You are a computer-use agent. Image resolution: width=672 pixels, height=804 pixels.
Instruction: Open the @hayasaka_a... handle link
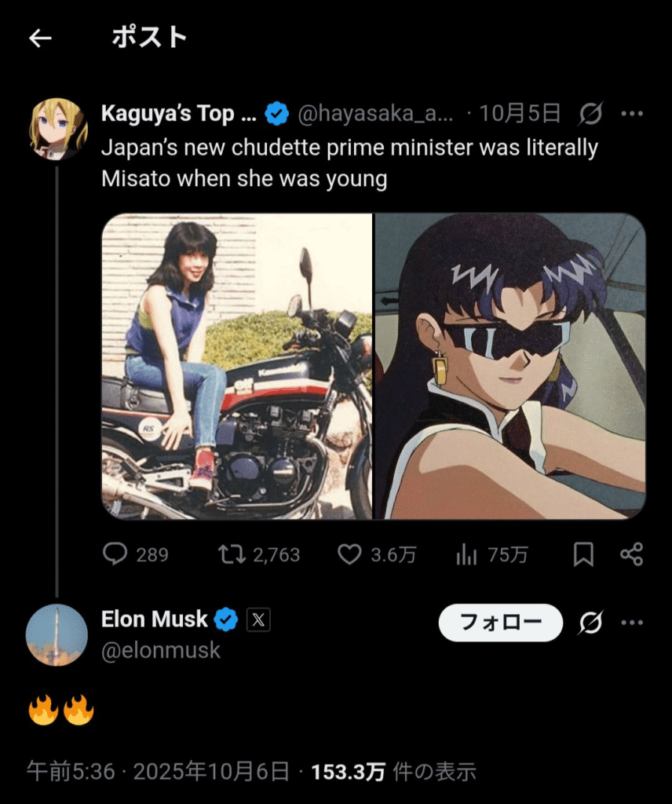pos(375,115)
